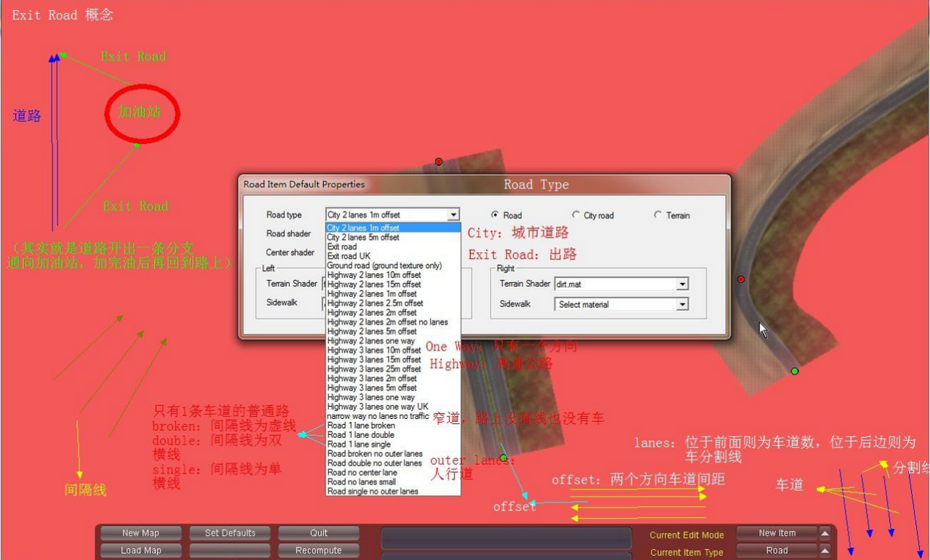This screenshot has height=560, width=930.
Task: Choose Highway 2 lanes 2m offset no lanes
Action: click(x=393, y=322)
